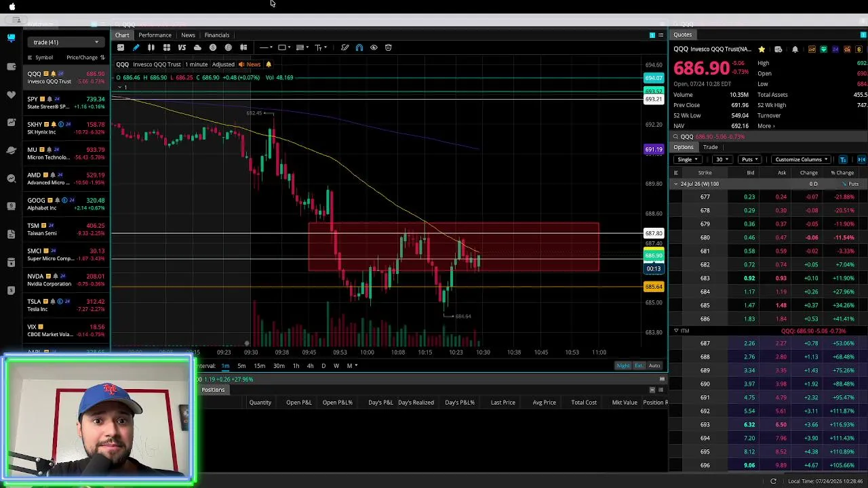The image size is (868, 488).
Task: Toggle the T-layout option chain view
Action: pyautogui.click(x=843, y=159)
